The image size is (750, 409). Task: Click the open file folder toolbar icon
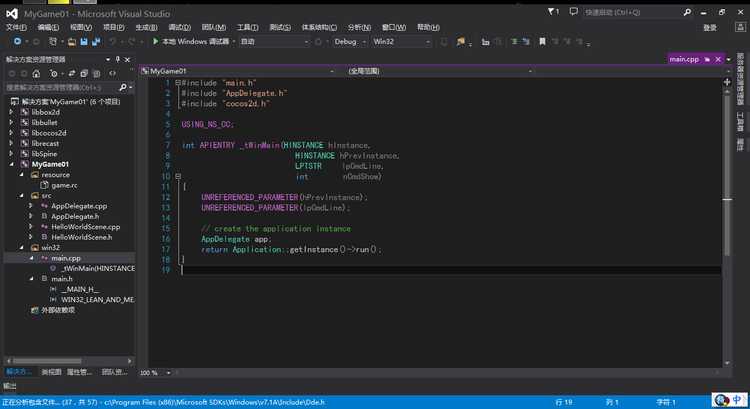(x=72, y=42)
